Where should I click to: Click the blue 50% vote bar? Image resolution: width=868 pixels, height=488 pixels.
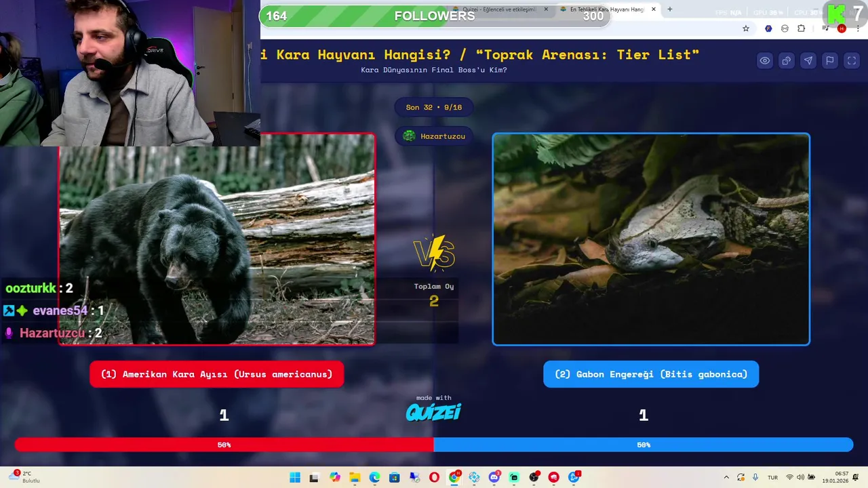pos(644,445)
